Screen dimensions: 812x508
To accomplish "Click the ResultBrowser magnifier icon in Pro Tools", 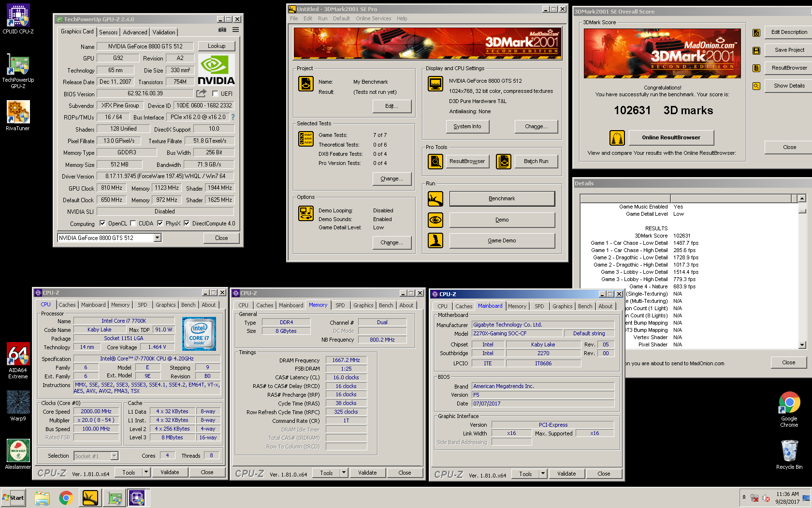I will pyautogui.click(x=435, y=161).
